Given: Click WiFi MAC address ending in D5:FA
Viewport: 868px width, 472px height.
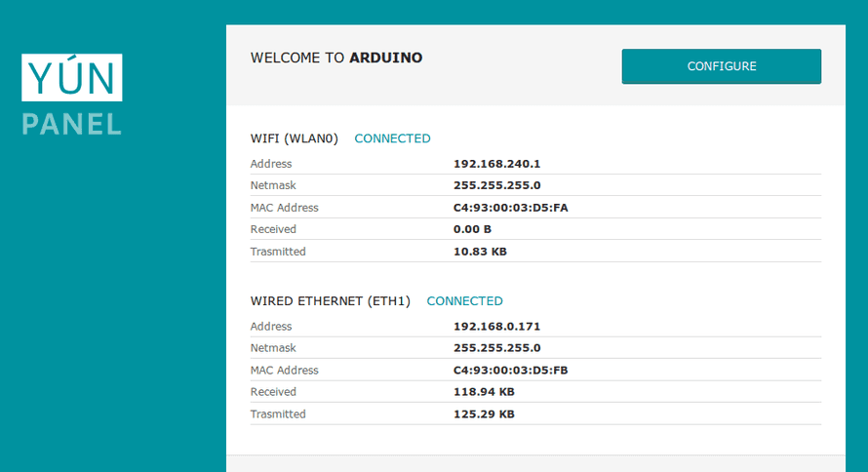Looking at the screenshot, I should [x=510, y=208].
